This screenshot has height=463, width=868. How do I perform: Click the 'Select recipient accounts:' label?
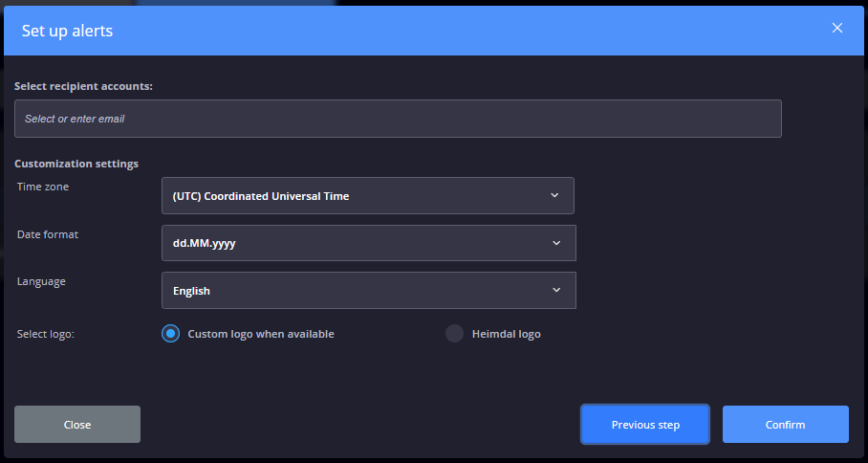[83, 86]
